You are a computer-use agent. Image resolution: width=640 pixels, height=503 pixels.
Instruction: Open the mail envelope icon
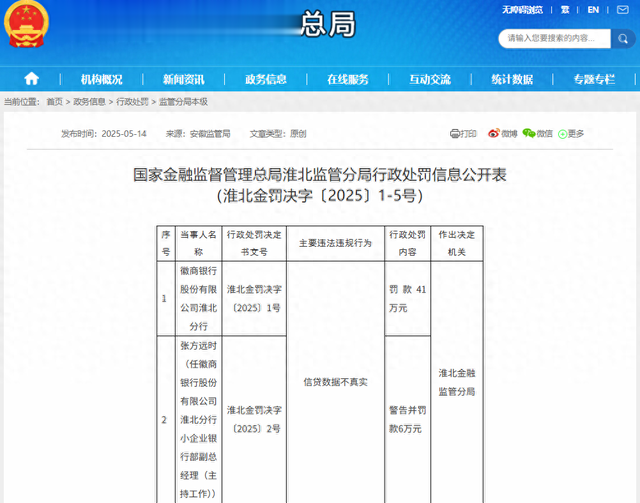point(622,10)
